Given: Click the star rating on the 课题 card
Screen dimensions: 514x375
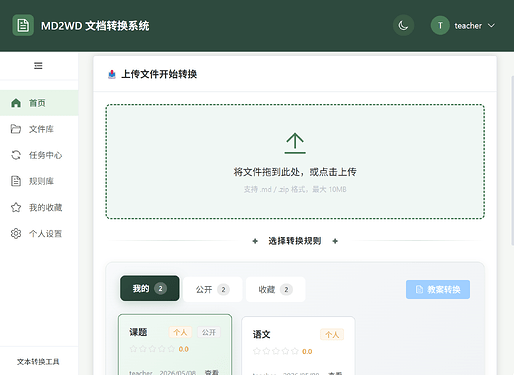Looking at the screenshot, I should coord(152,349).
